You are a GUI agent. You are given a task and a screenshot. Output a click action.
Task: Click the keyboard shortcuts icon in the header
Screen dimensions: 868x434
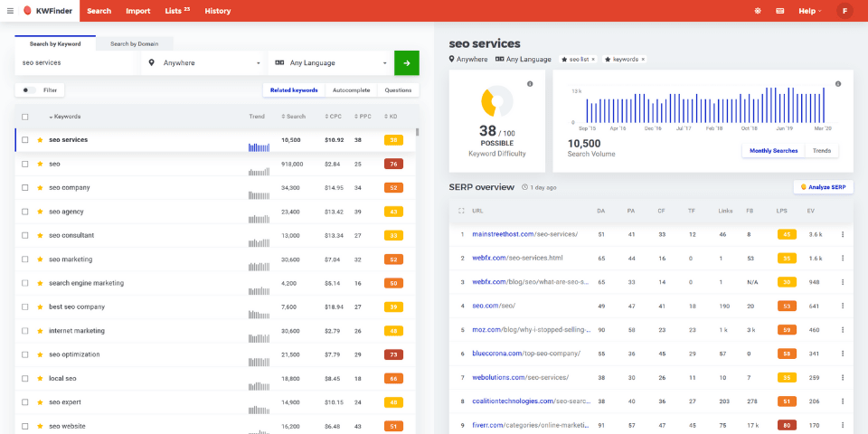coord(780,11)
